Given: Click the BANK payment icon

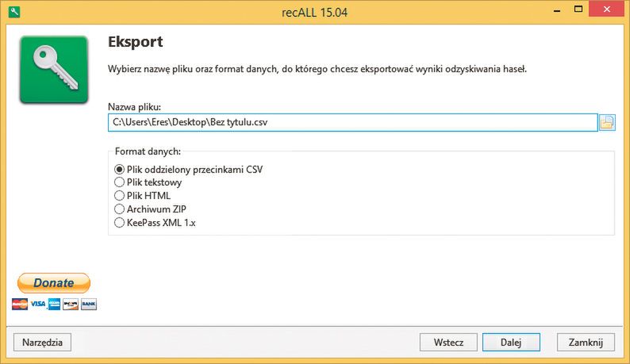Looking at the screenshot, I should tap(89, 305).
